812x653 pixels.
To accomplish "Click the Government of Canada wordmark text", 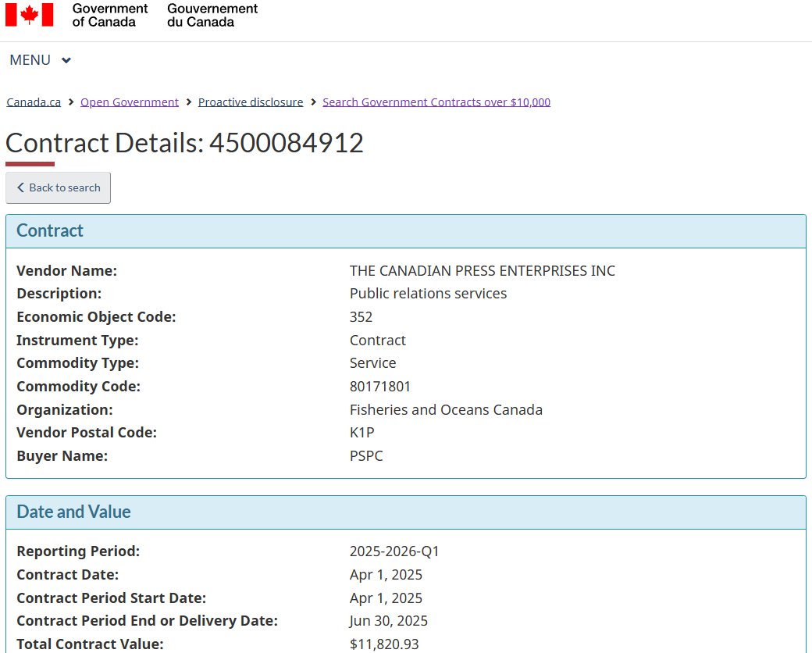I will click(110, 15).
